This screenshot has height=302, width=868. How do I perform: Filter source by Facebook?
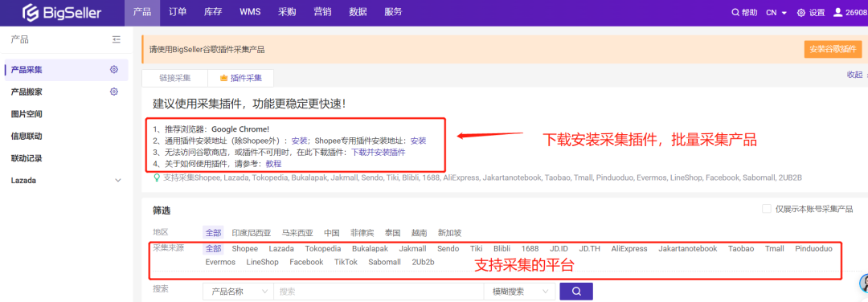(306, 262)
